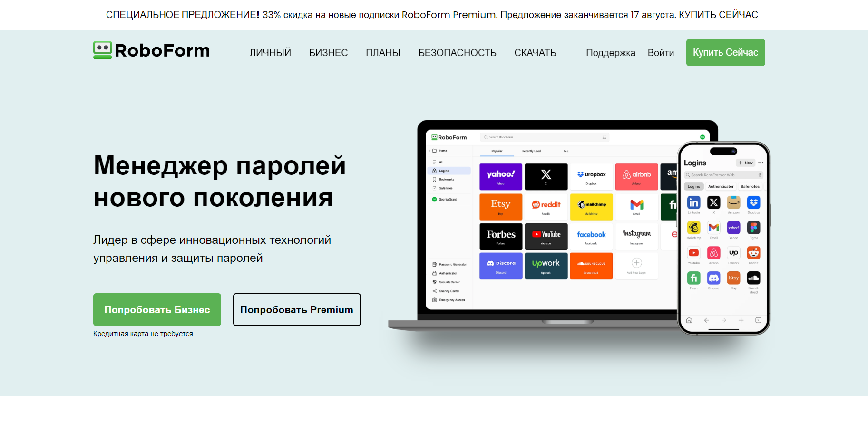Click the Попробовать Бизнес button
The height and width of the screenshot is (422, 868).
157,309
